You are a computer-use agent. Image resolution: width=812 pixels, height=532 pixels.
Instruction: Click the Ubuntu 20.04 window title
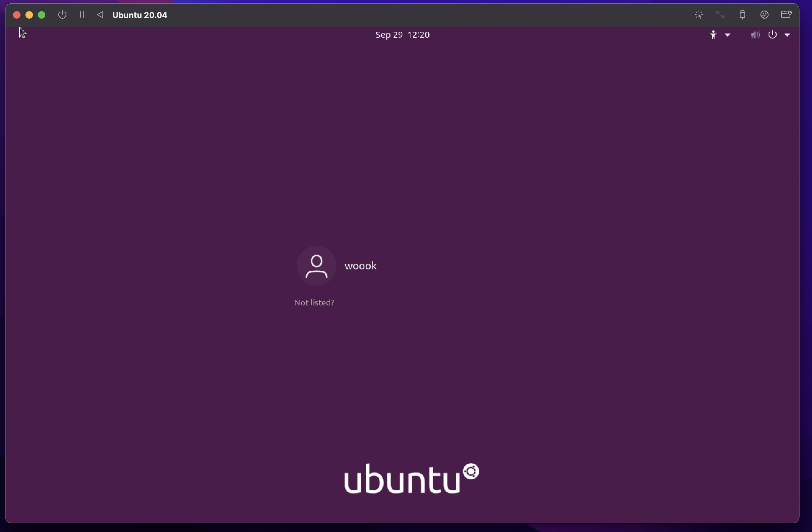(140, 15)
